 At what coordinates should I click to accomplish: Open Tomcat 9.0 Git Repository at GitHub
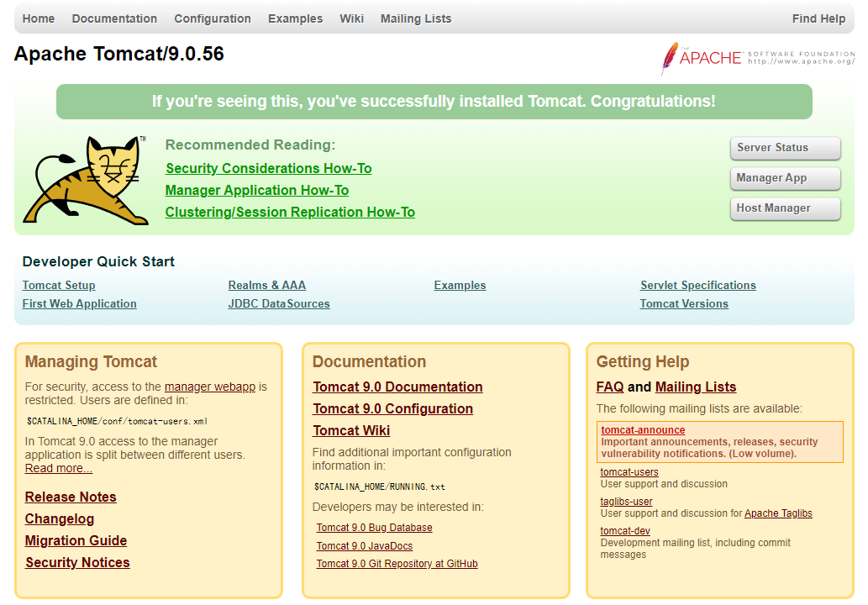(x=397, y=564)
